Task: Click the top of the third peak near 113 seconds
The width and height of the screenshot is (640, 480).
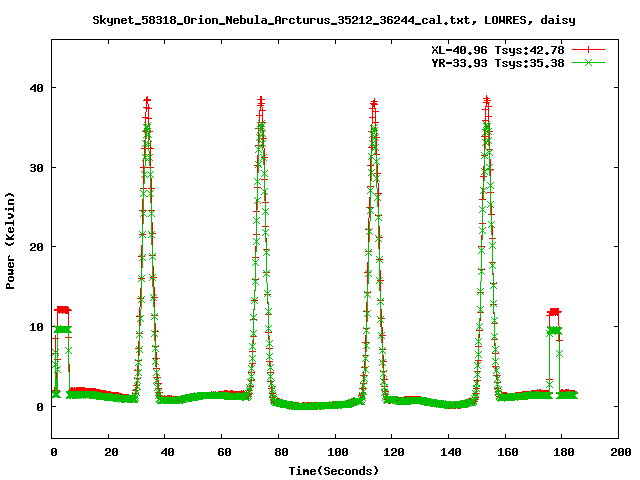Action: pyautogui.click(x=374, y=102)
